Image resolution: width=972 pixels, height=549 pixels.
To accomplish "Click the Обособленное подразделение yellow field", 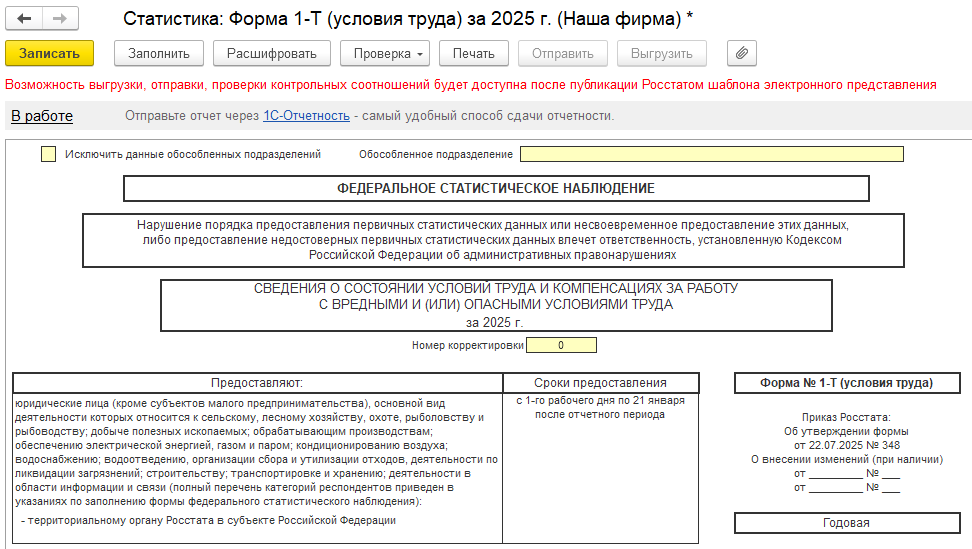I will point(711,154).
